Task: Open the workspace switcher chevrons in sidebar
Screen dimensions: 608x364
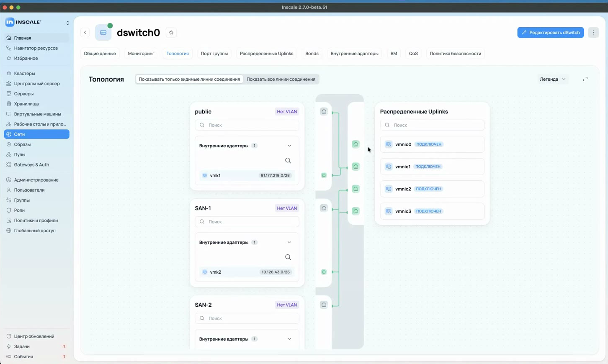Action: [x=67, y=23]
